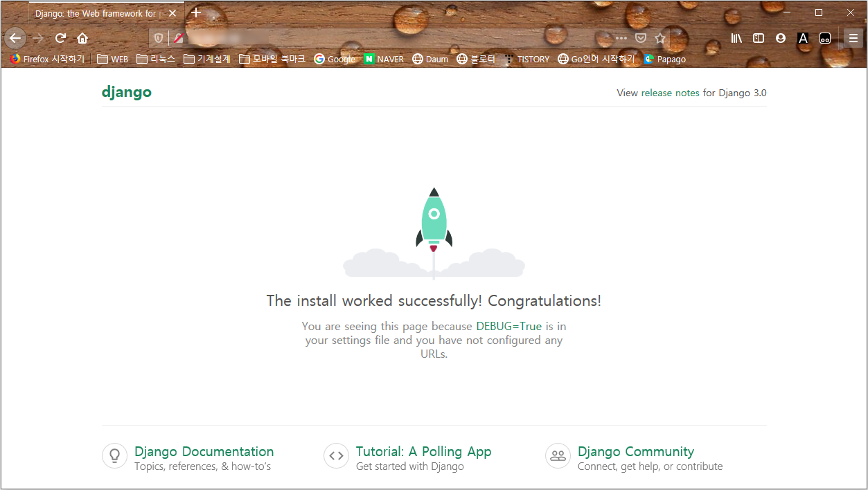
Task: Click the extension icon with two eyes
Action: point(825,38)
